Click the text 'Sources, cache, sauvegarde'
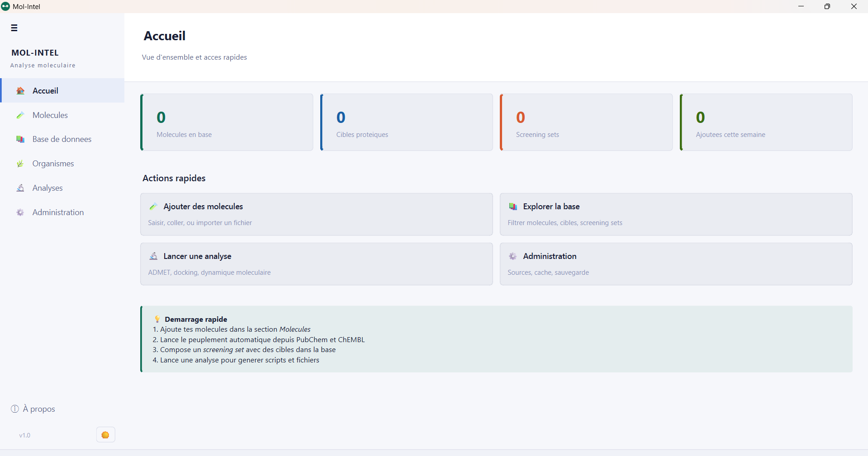This screenshot has width=868, height=456. (548, 273)
